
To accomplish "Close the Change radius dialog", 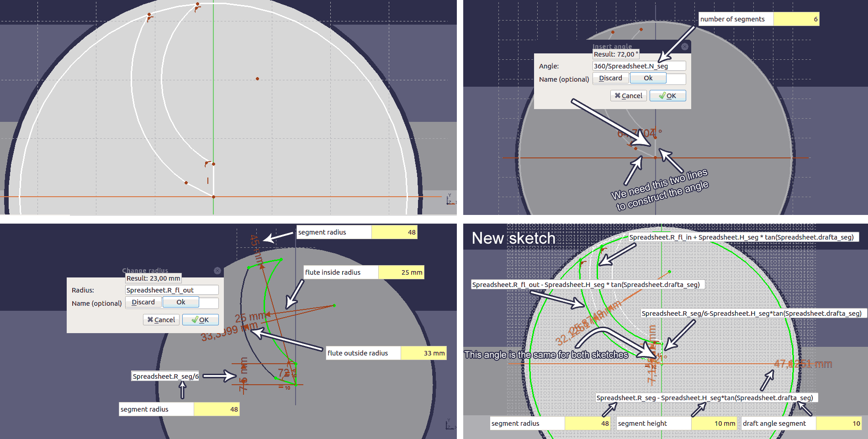I will [x=217, y=271].
